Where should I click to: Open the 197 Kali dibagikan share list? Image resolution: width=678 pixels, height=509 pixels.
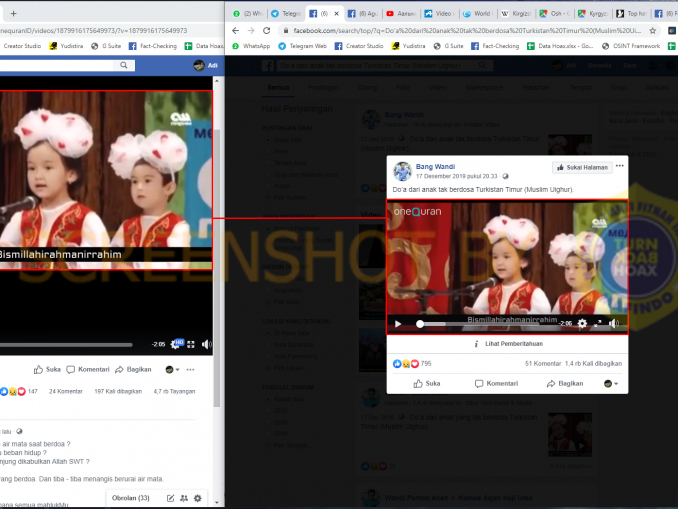click(118, 391)
